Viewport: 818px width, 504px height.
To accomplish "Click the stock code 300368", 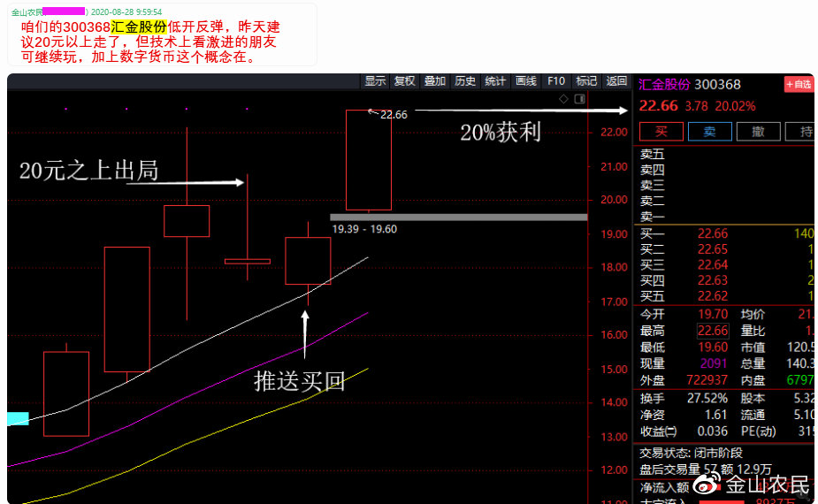I will tap(717, 85).
